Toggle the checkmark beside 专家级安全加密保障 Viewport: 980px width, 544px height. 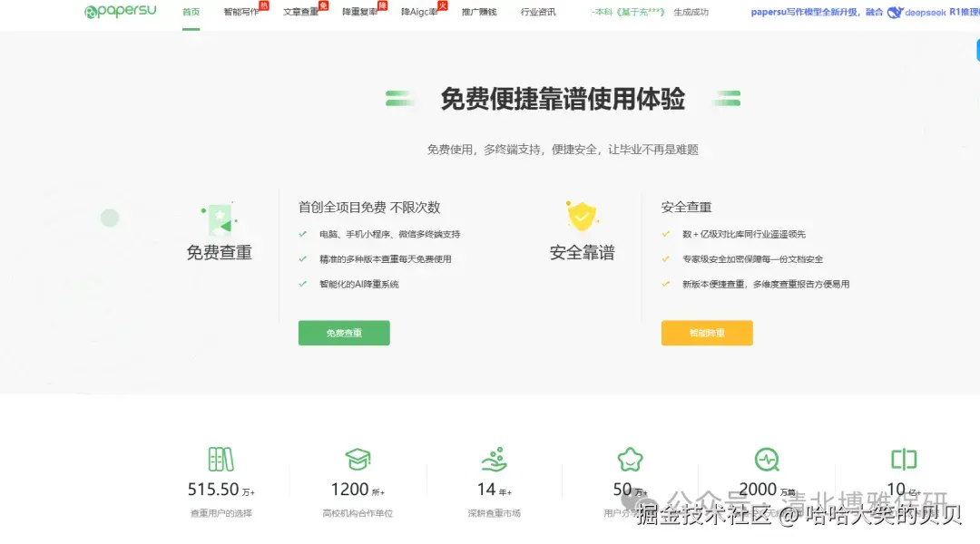tap(665, 258)
